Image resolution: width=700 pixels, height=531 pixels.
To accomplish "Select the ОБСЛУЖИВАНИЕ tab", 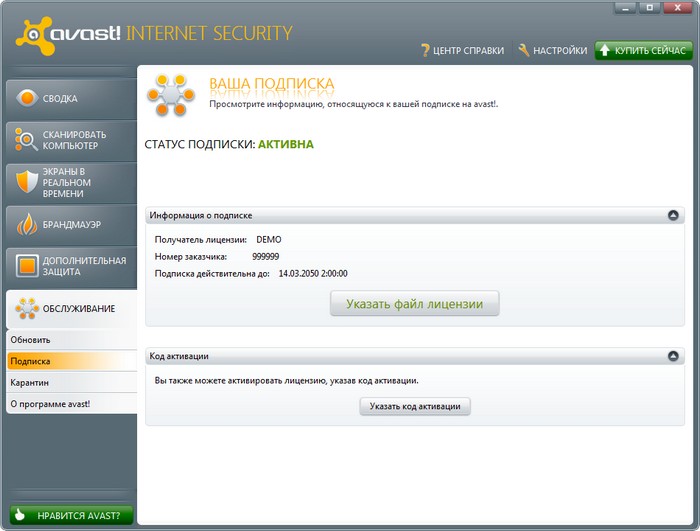I will (x=71, y=309).
